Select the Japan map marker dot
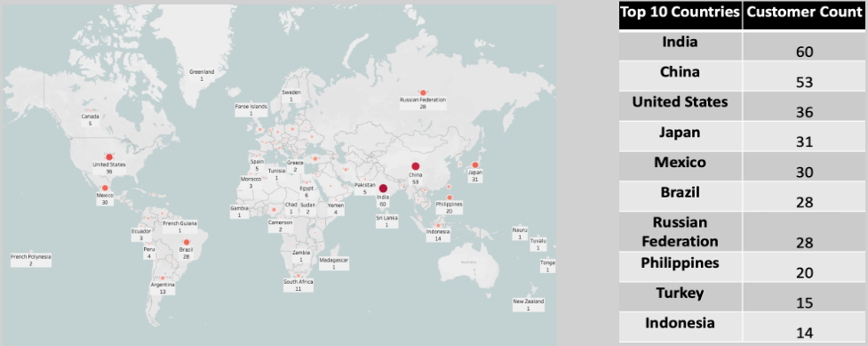868x346 pixels. [x=475, y=165]
